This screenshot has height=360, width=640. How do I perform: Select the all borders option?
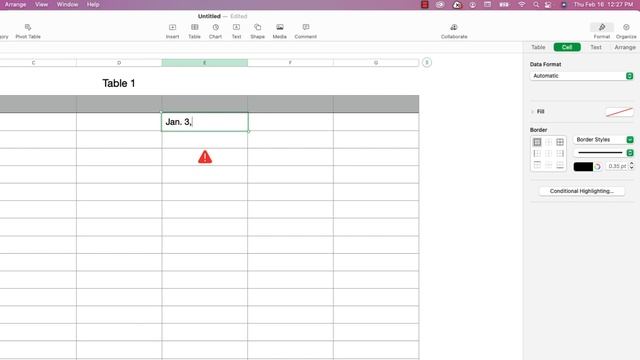pos(560,142)
